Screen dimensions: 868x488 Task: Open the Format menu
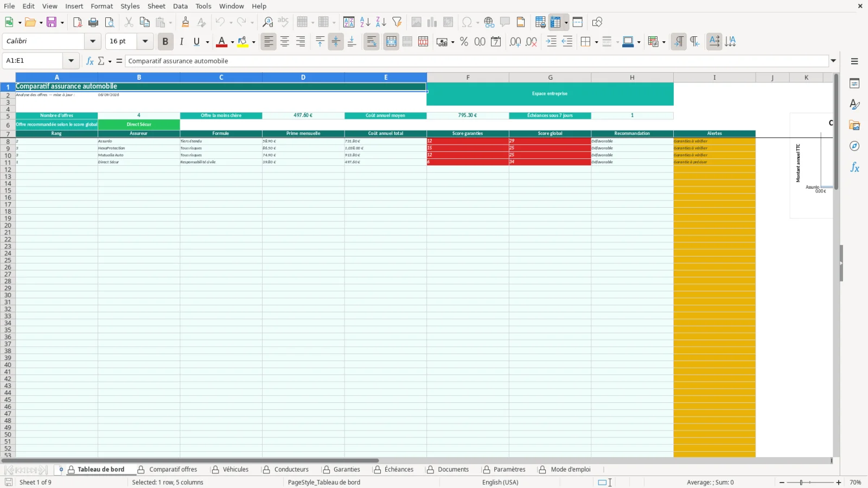(102, 6)
